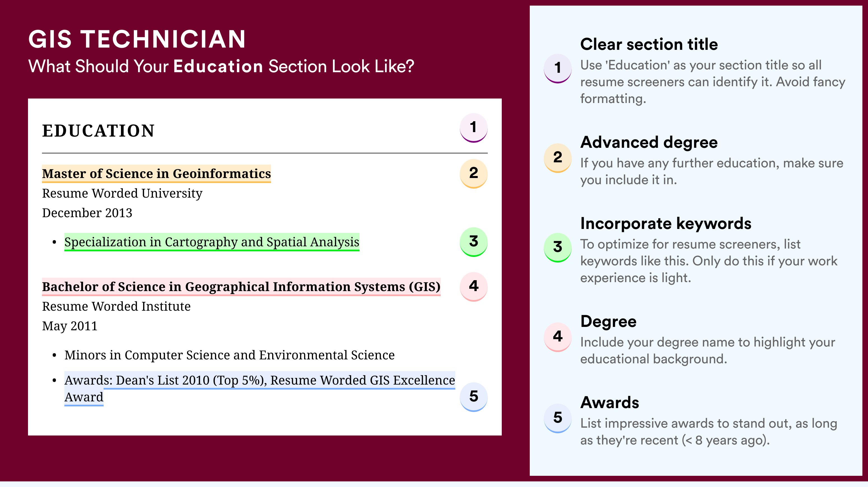
Task: Click badge 3 beside Incorporate keywords tip
Action: point(558,247)
